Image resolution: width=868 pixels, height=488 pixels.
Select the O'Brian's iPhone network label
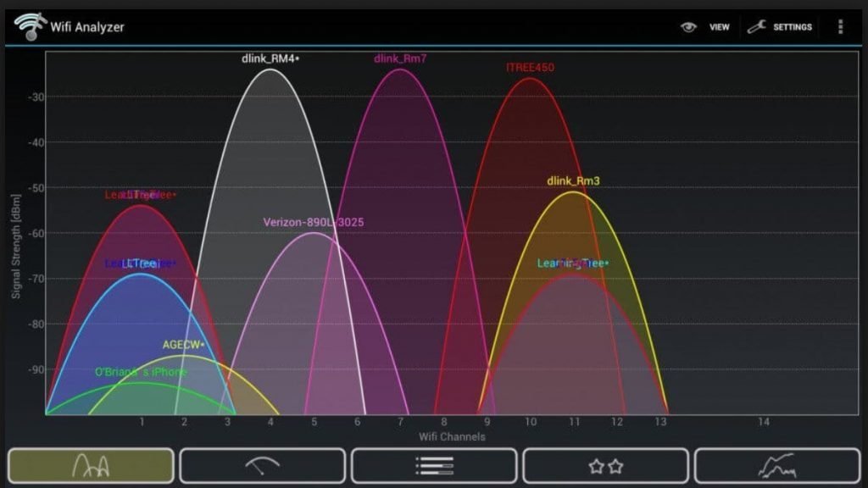[x=142, y=372]
